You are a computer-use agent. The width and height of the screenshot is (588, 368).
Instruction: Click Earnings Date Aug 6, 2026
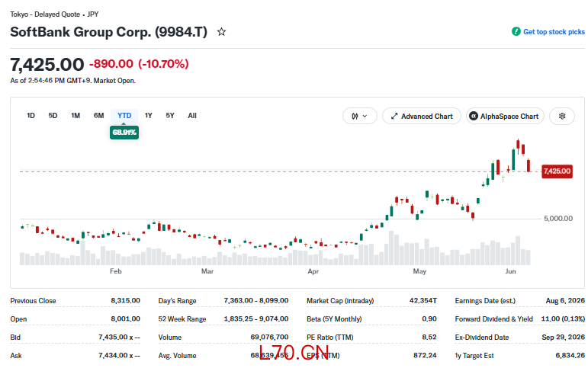point(565,300)
